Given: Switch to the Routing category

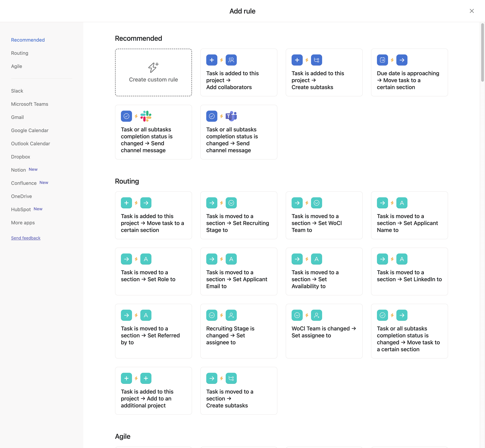Looking at the screenshot, I should (x=20, y=53).
